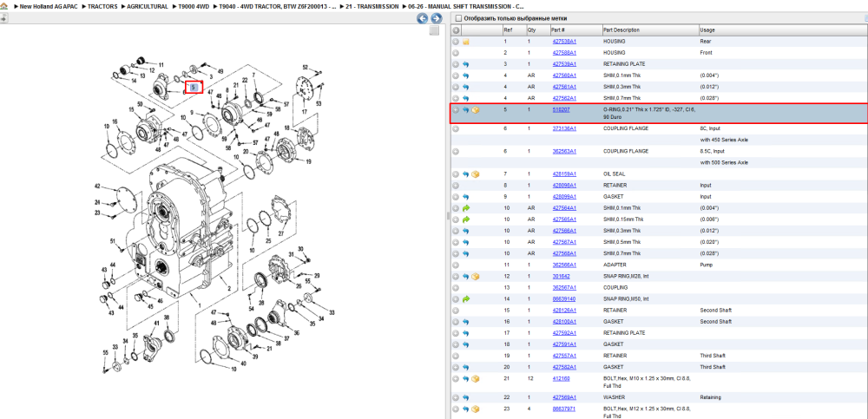Viewport: 868px width, 419px height.
Task: Click the 'with 500 Series Axle' usage text
Action: click(x=724, y=163)
